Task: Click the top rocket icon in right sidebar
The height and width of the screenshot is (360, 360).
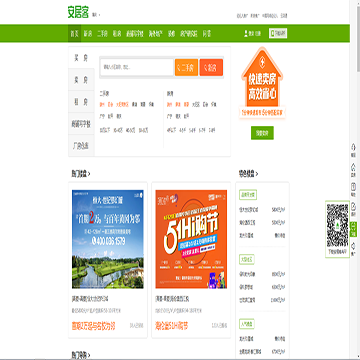Action: (353, 148)
